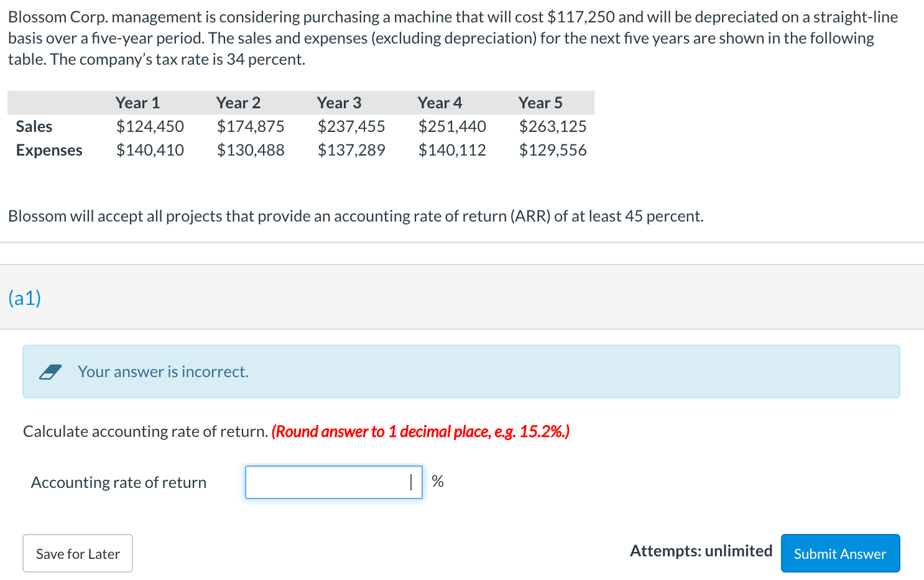Select the ARR acceptance criteria sentence

coord(356,216)
